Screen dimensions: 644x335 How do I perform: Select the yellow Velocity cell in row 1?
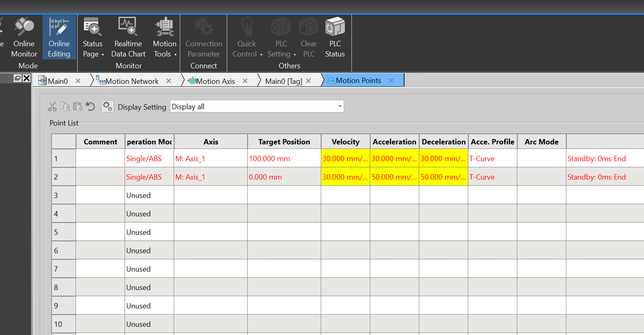point(345,159)
